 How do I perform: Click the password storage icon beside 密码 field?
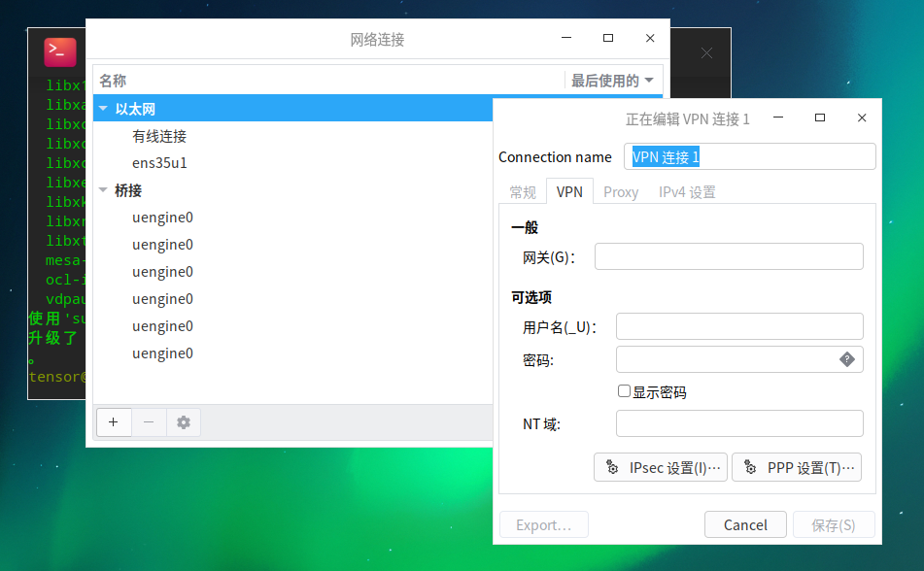pyautogui.click(x=847, y=359)
